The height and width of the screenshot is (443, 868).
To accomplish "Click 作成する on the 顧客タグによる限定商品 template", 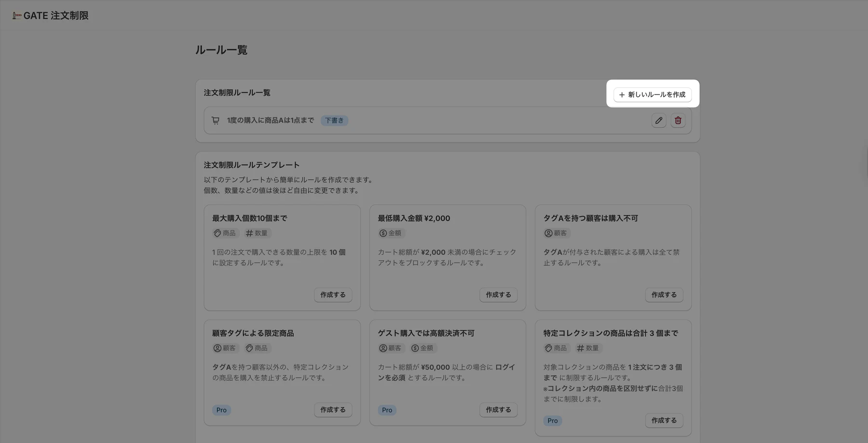I will tap(333, 410).
